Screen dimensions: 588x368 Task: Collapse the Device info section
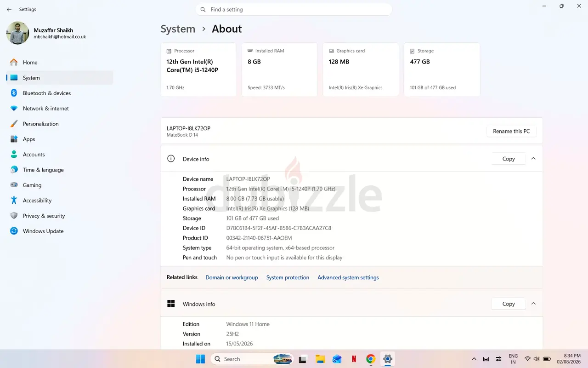coord(533,158)
